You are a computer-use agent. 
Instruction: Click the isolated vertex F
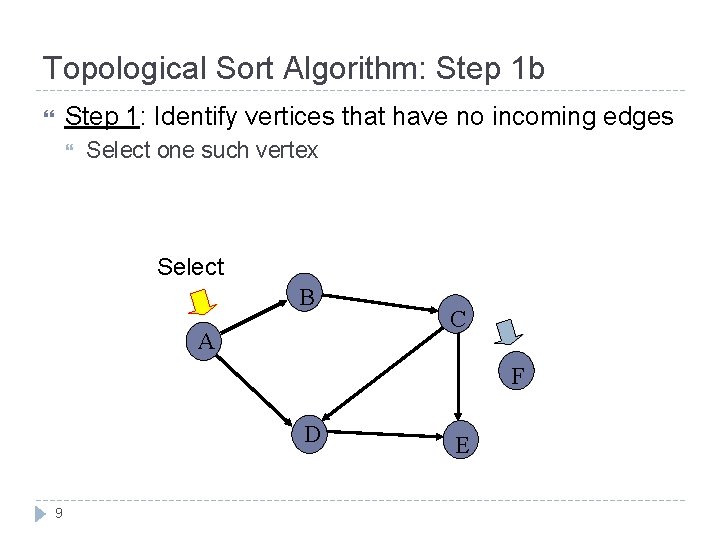(x=516, y=376)
